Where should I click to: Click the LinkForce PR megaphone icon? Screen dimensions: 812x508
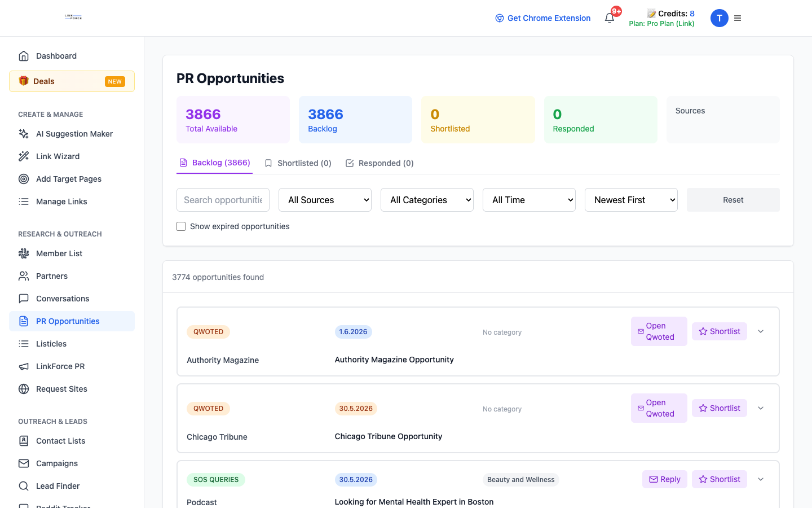24,366
